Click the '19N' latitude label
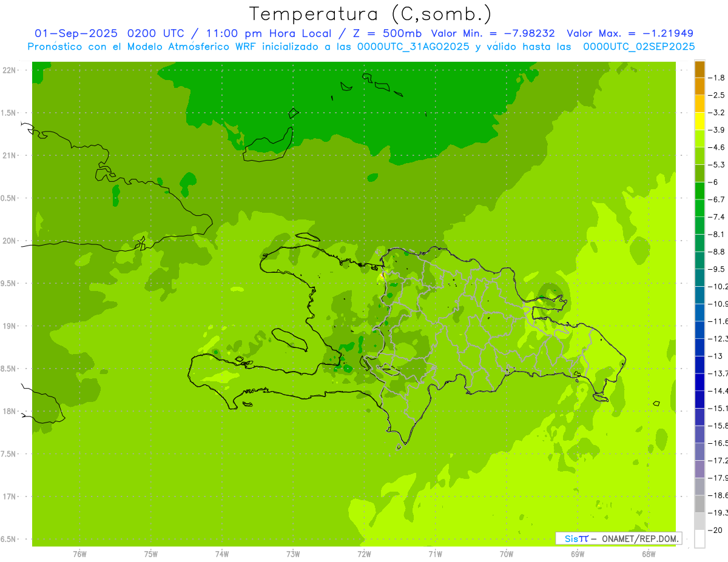This screenshot has width=728, height=562. click(x=9, y=326)
